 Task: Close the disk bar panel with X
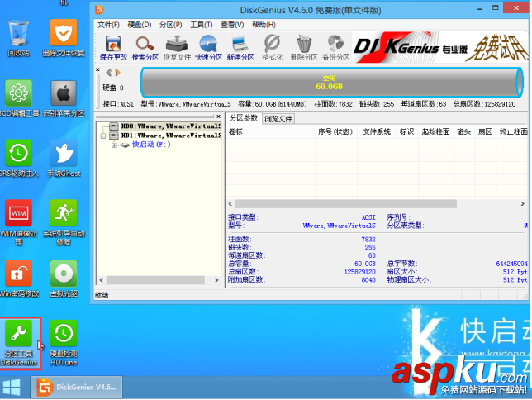coord(97,69)
